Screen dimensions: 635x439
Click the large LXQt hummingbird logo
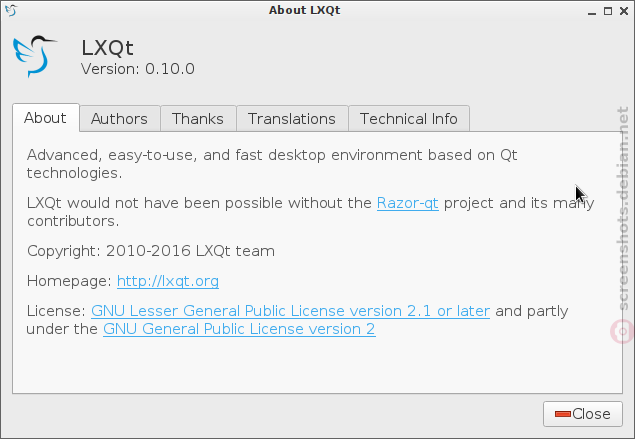(x=35, y=56)
